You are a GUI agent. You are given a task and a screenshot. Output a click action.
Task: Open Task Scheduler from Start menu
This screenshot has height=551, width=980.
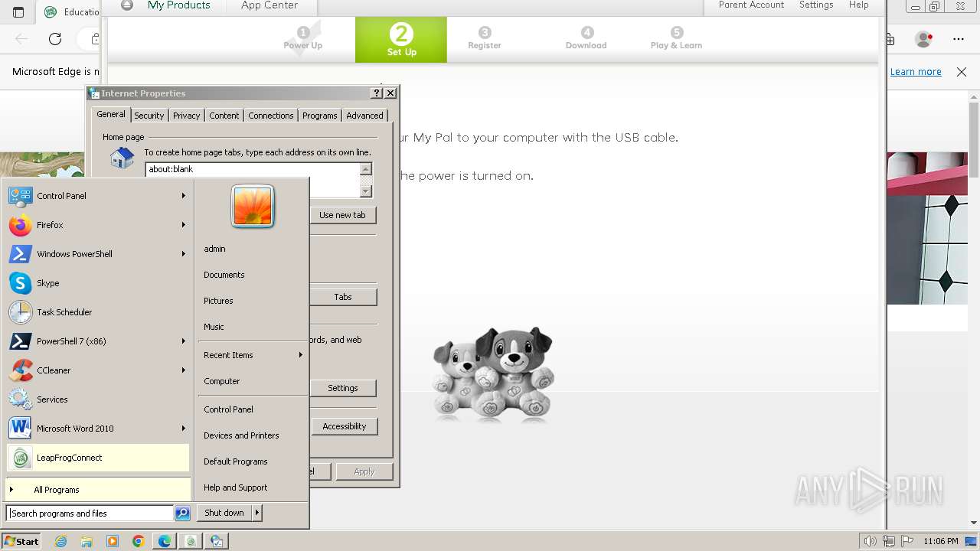97,312
